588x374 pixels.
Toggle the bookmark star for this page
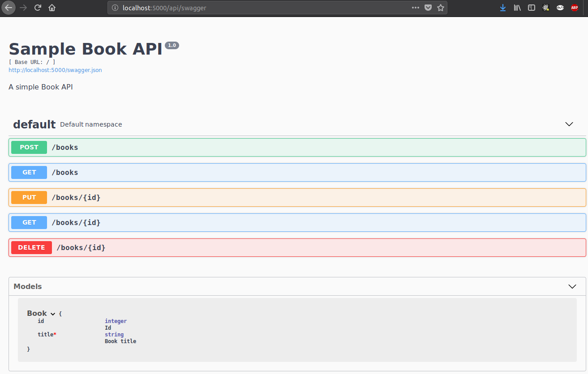coord(441,8)
